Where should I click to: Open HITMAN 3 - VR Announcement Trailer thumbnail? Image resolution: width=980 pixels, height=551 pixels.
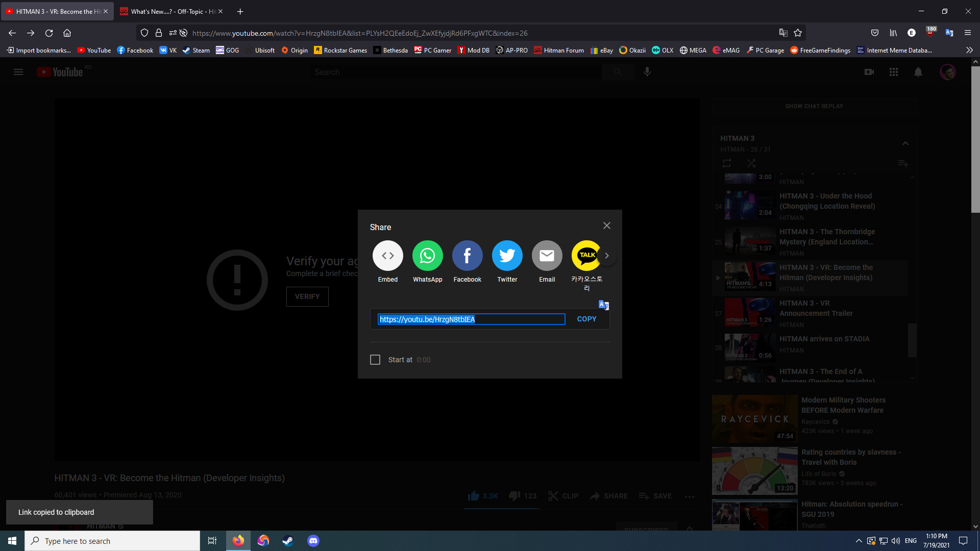point(750,313)
